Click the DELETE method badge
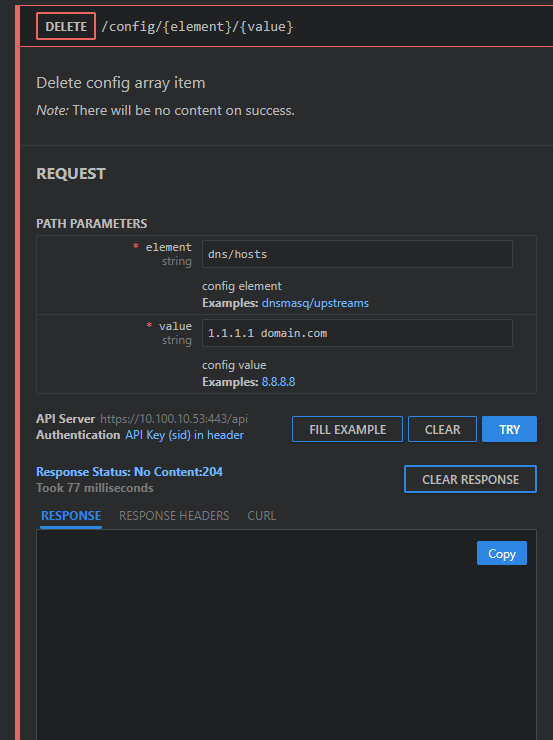The width and height of the screenshot is (553, 740). tap(66, 26)
